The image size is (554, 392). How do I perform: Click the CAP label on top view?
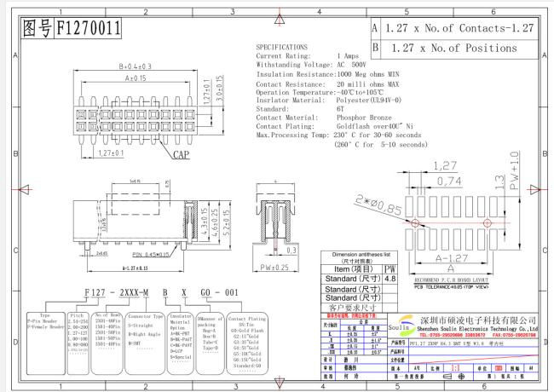point(181,155)
